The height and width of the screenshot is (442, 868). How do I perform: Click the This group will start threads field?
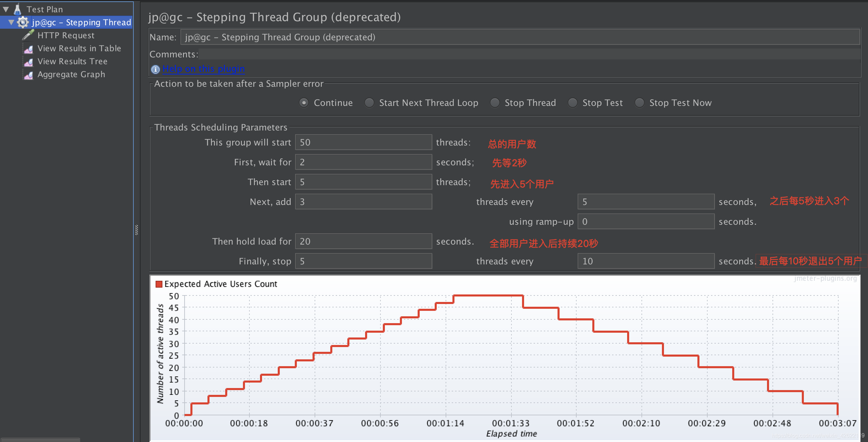click(364, 142)
